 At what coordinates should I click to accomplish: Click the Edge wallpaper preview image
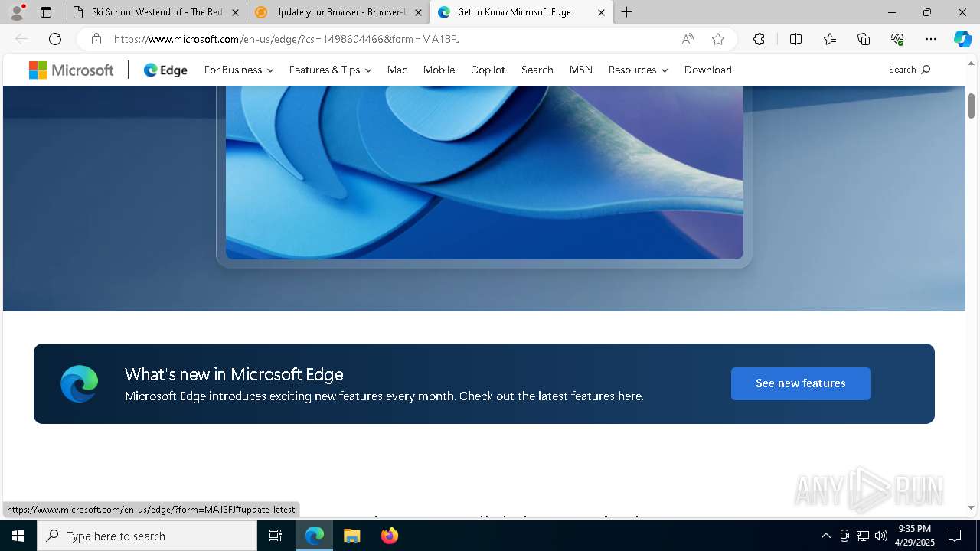pos(484,172)
